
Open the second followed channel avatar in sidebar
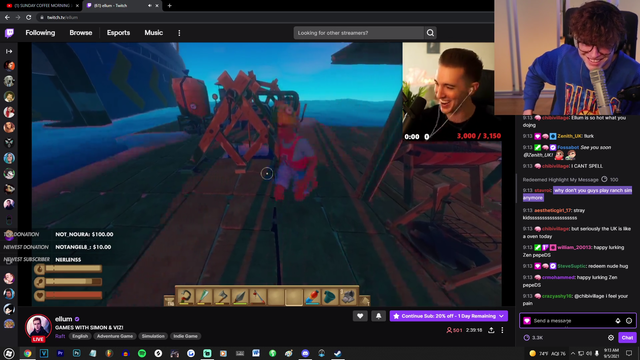click(x=9, y=81)
